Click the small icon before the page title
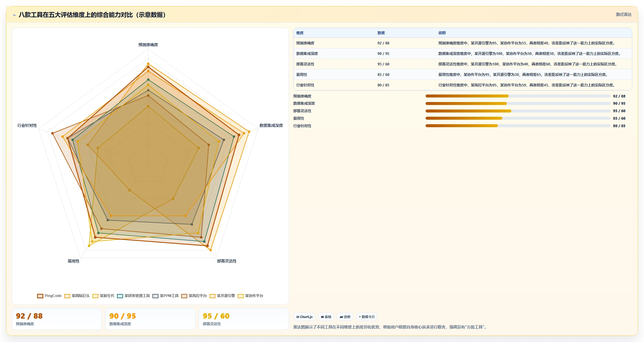The width and height of the screenshot is (644, 342). (x=14, y=15)
